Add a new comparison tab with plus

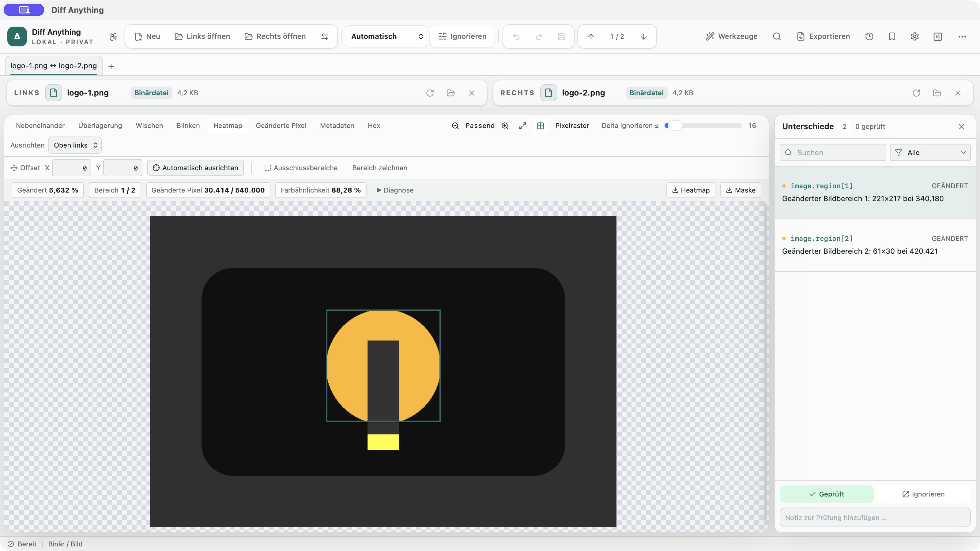coord(111,66)
